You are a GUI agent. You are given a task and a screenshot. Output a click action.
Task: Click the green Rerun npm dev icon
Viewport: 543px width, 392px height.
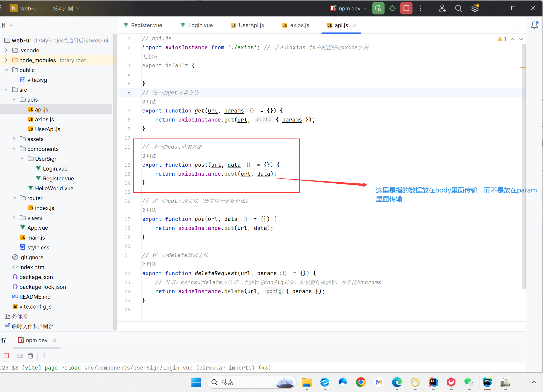pyautogui.click(x=378, y=8)
